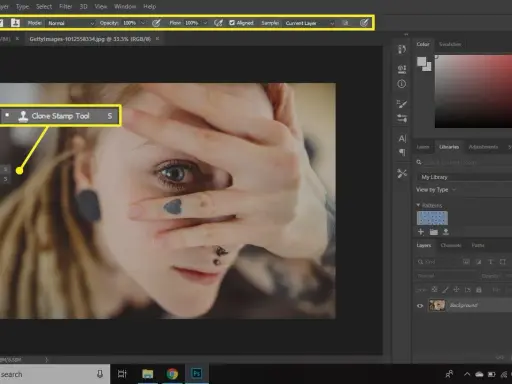Viewport: 512px width, 384px height.
Task: Click the blue dotted pattern thumbnail
Action: [x=432, y=218]
